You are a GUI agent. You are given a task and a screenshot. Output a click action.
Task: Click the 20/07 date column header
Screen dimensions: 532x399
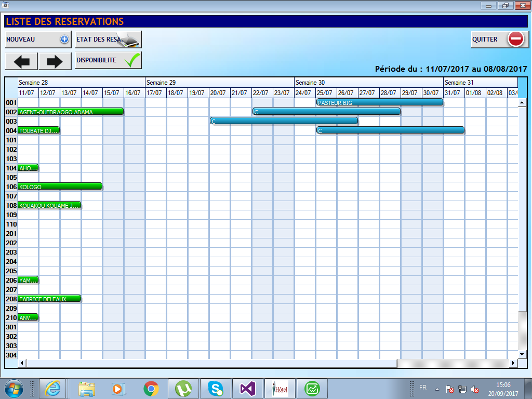(x=220, y=92)
